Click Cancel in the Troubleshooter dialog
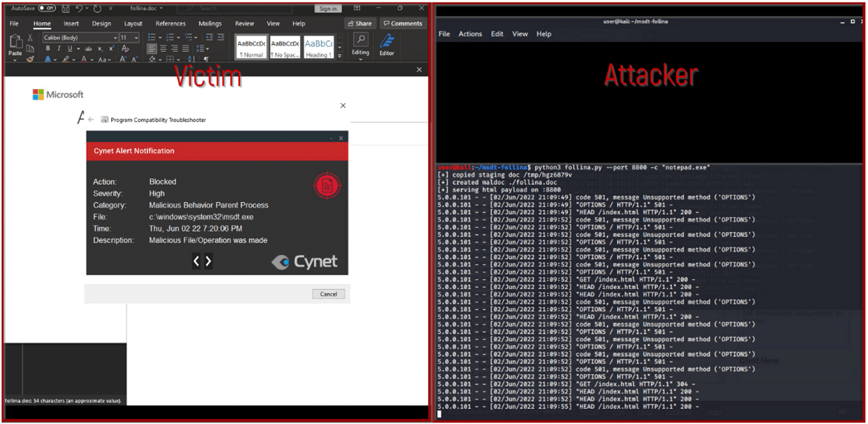This screenshot has height=424, width=868. point(329,294)
